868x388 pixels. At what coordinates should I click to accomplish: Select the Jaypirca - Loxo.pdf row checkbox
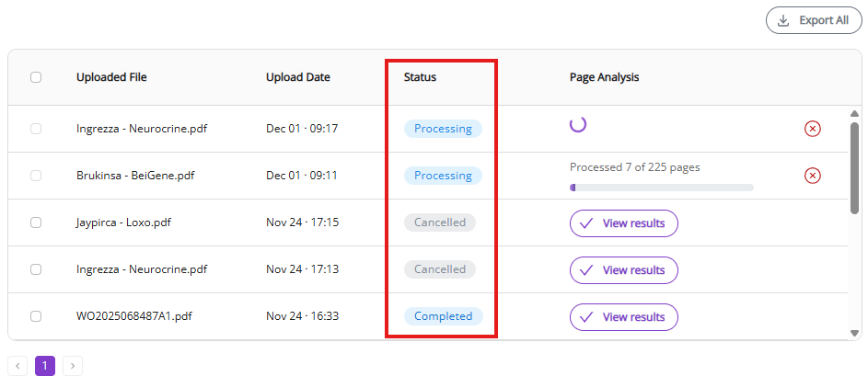click(x=36, y=223)
